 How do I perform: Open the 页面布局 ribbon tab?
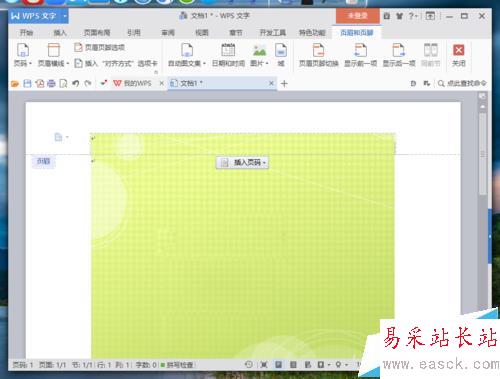click(97, 33)
